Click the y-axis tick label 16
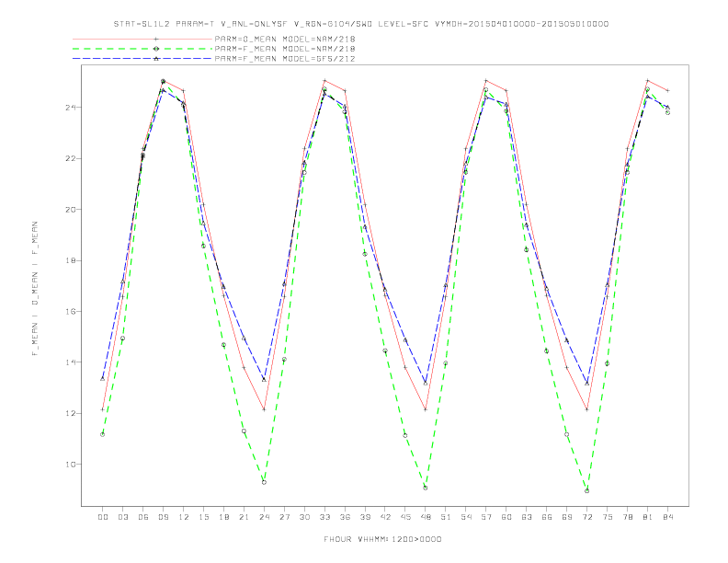Screen dimensions: 728x563 point(70,311)
